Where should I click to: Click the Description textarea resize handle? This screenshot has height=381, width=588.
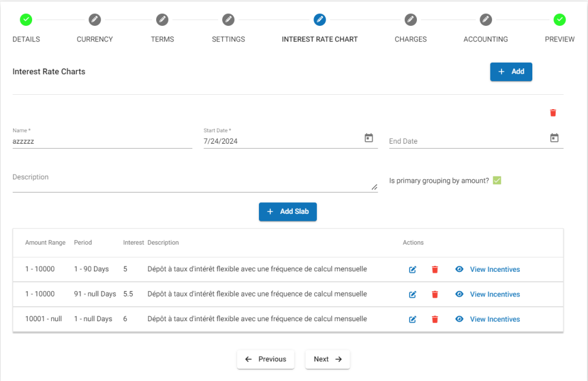[374, 187]
